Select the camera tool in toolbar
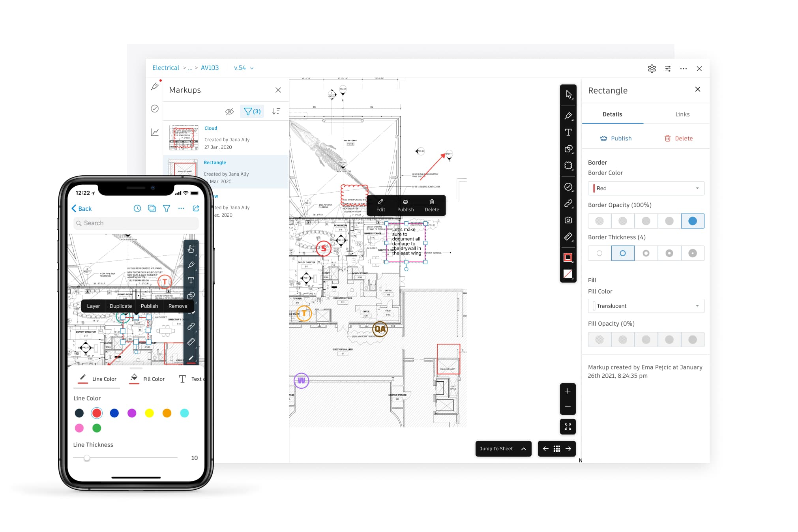The image size is (798, 532). point(569,220)
